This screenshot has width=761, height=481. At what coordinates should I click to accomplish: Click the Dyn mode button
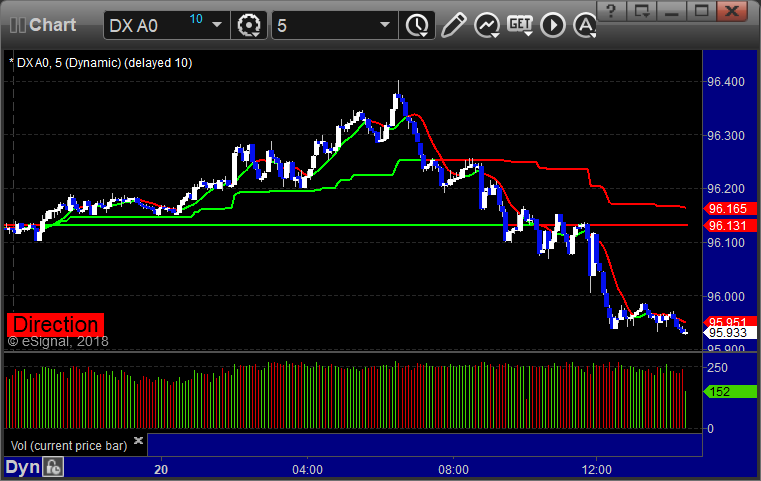coord(22,467)
